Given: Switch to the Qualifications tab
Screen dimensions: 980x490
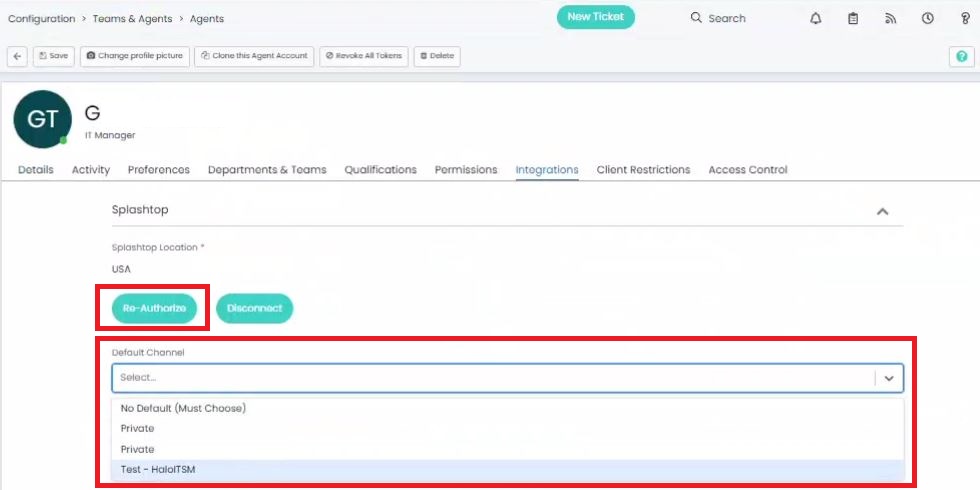Looking at the screenshot, I should click(x=381, y=170).
